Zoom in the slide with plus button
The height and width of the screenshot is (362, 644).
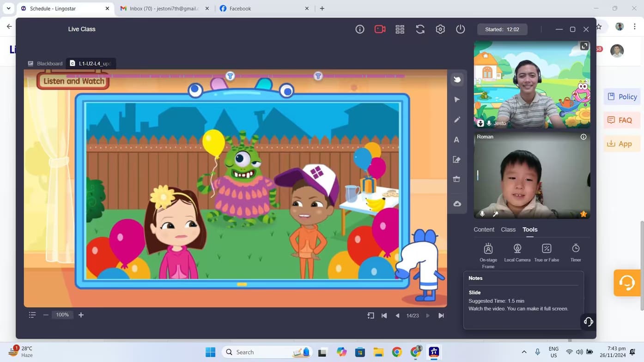coord(81,315)
